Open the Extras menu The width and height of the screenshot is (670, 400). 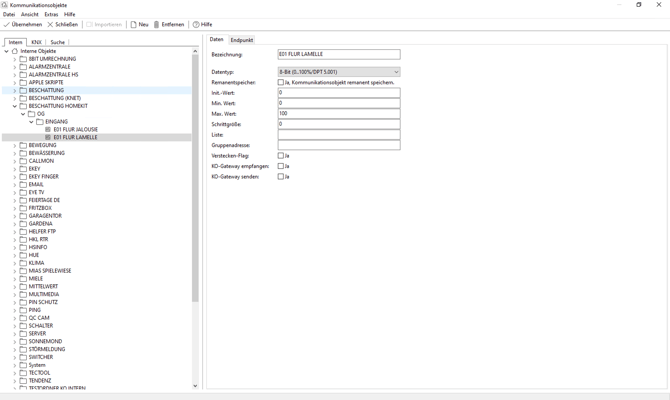tap(51, 15)
